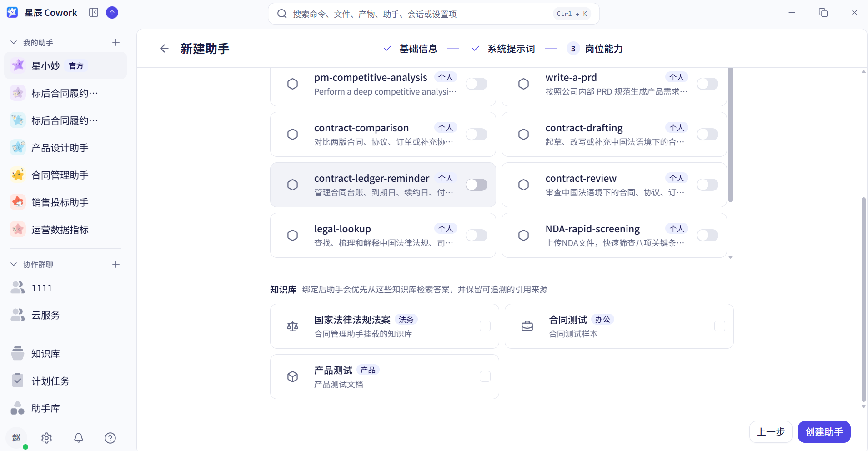Enable the write-a-prd skill toggle
This screenshot has height=451, width=868.
[x=707, y=84]
